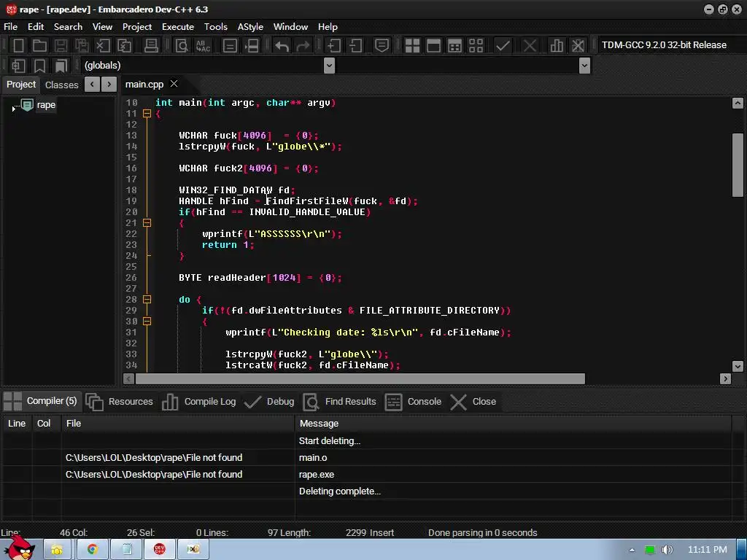Click the Line column header

pos(17,424)
